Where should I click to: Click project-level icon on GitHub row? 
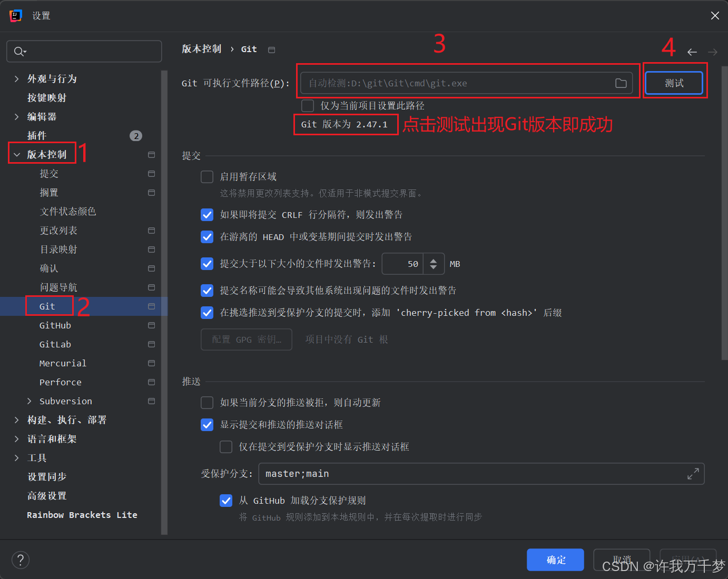(x=152, y=325)
